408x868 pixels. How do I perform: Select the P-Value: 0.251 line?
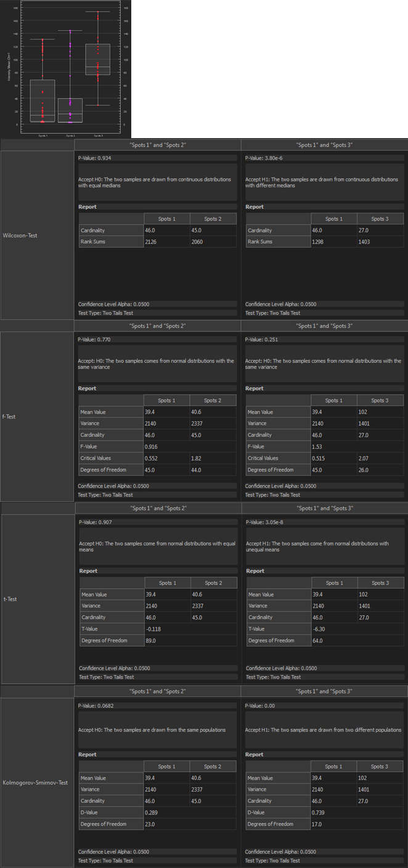pyautogui.click(x=324, y=340)
